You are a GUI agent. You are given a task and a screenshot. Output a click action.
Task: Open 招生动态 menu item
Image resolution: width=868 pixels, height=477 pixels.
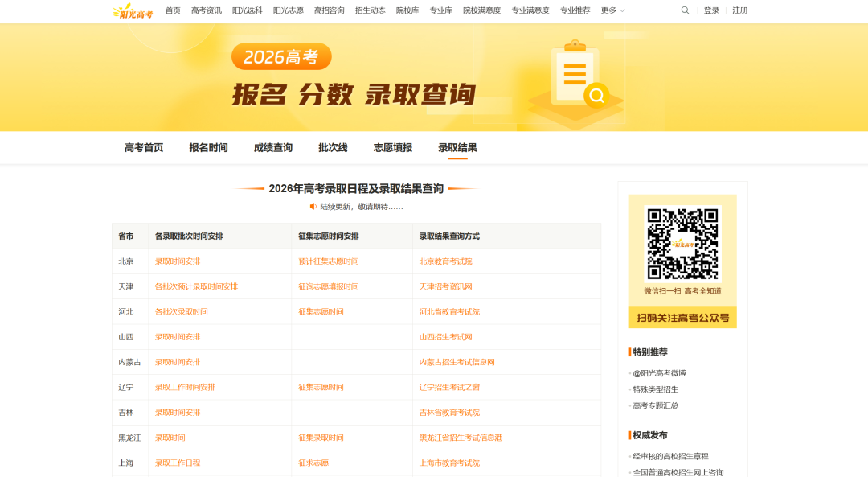tap(371, 10)
